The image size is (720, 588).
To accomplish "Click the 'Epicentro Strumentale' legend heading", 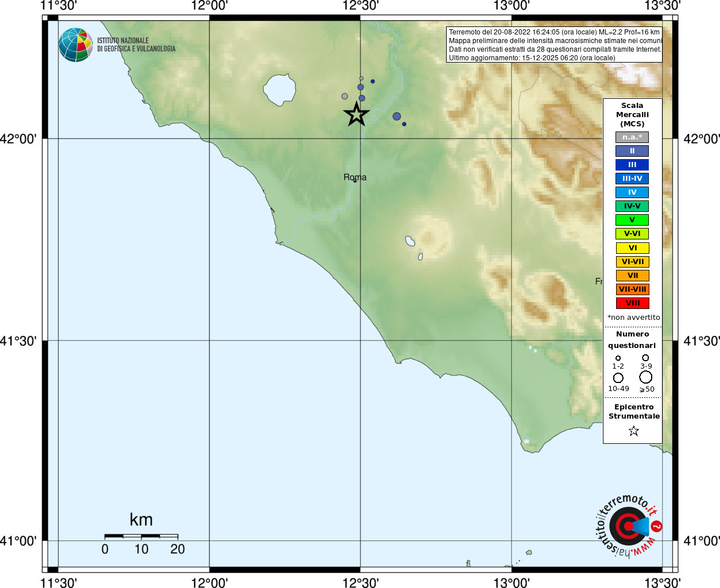I will pos(634,412).
